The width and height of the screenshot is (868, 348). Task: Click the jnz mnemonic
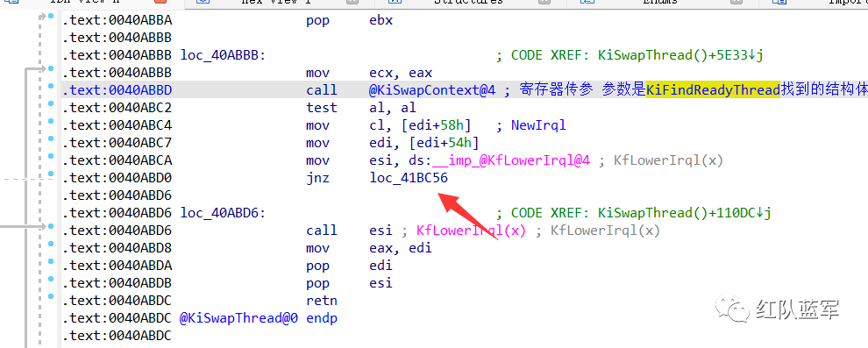click(x=317, y=178)
